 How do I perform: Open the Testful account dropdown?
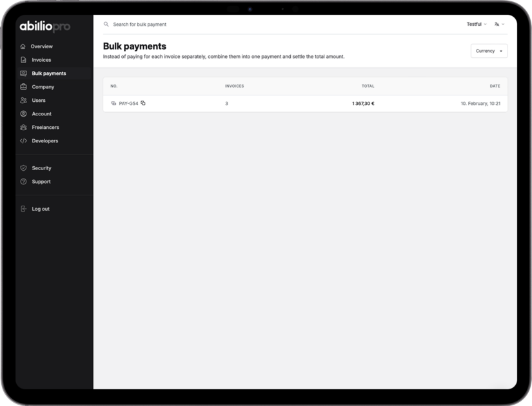click(477, 24)
